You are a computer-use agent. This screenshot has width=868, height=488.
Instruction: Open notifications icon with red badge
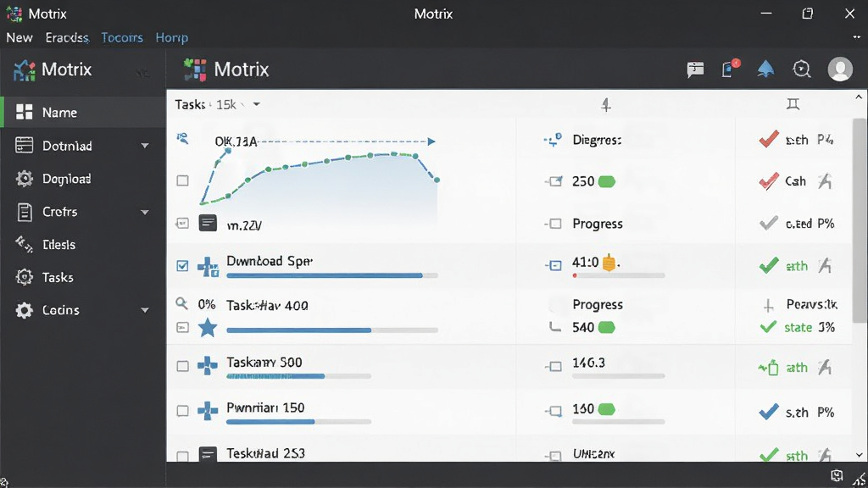coord(731,68)
